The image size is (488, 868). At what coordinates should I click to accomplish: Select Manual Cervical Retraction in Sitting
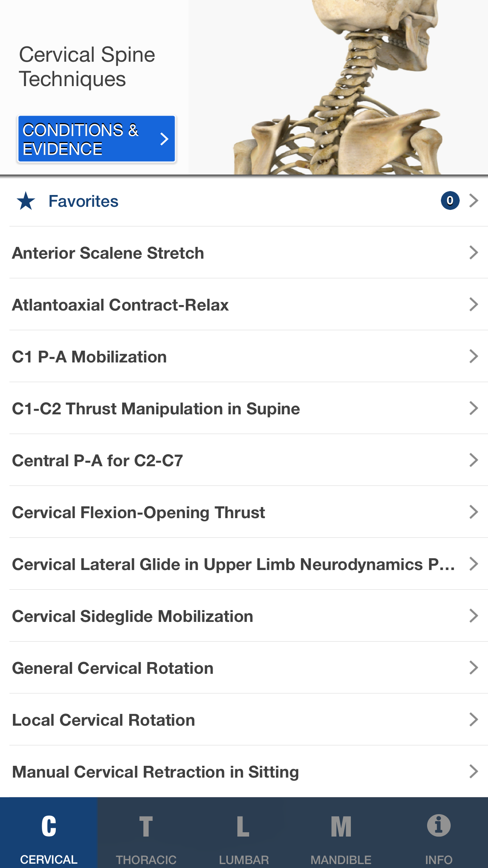pos(156,772)
